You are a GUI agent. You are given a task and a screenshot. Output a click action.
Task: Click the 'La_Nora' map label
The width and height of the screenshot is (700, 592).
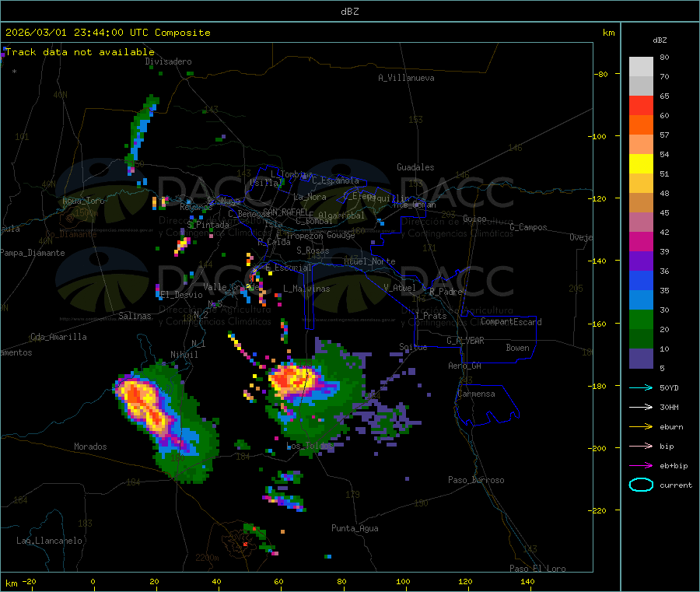(310, 197)
